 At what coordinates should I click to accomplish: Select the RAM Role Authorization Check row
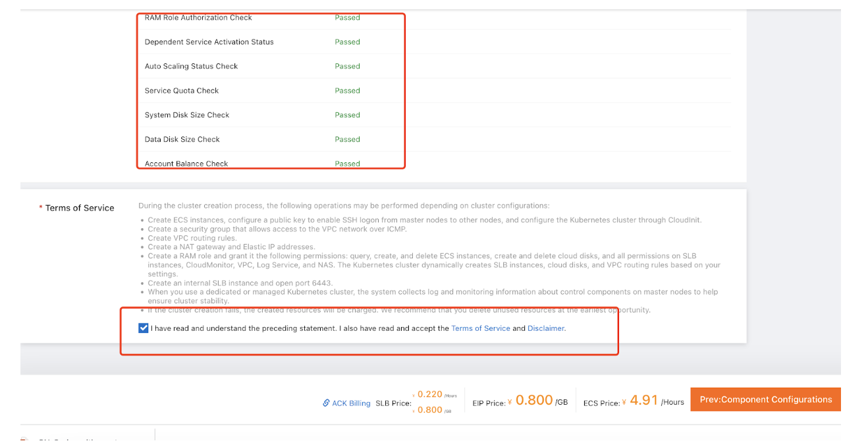[198, 18]
